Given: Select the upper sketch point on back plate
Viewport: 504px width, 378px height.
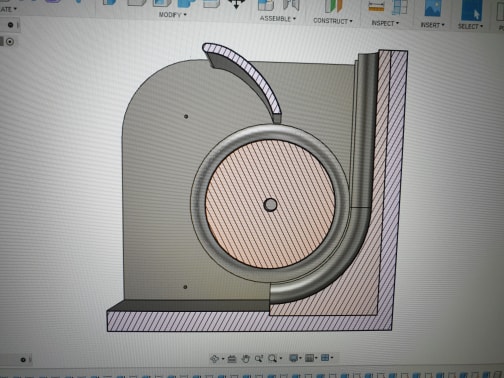Looking at the screenshot, I should [186, 116].
